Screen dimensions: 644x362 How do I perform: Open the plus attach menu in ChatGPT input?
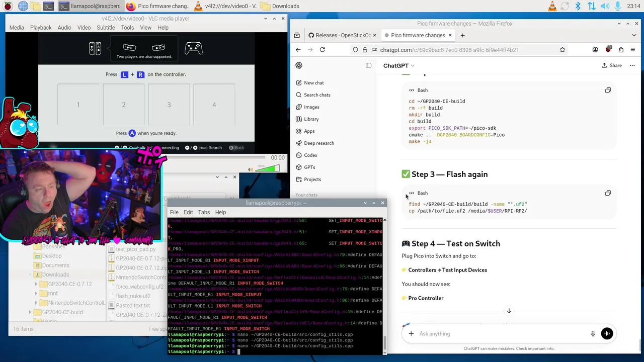tap(411, 333)
